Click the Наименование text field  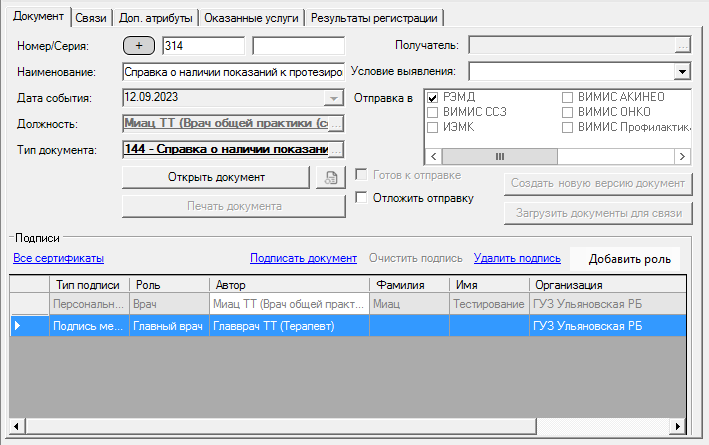233,72
